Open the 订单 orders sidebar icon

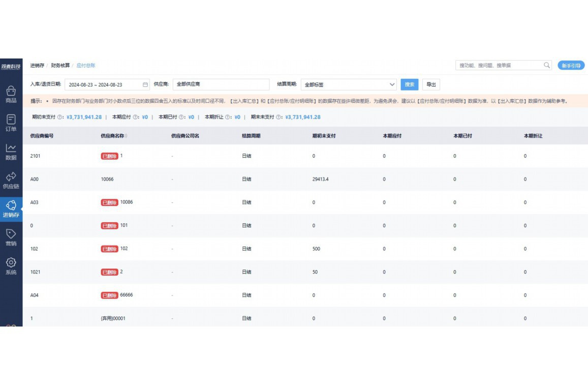click(11, 122)
